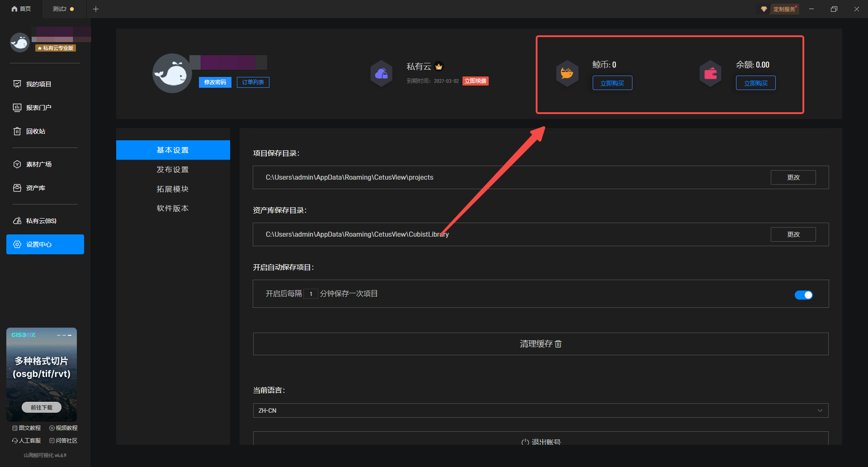This screenshot has width=868, height=467.
Task: Open 回收站 trash in sidebar
Action: [35, 131]
